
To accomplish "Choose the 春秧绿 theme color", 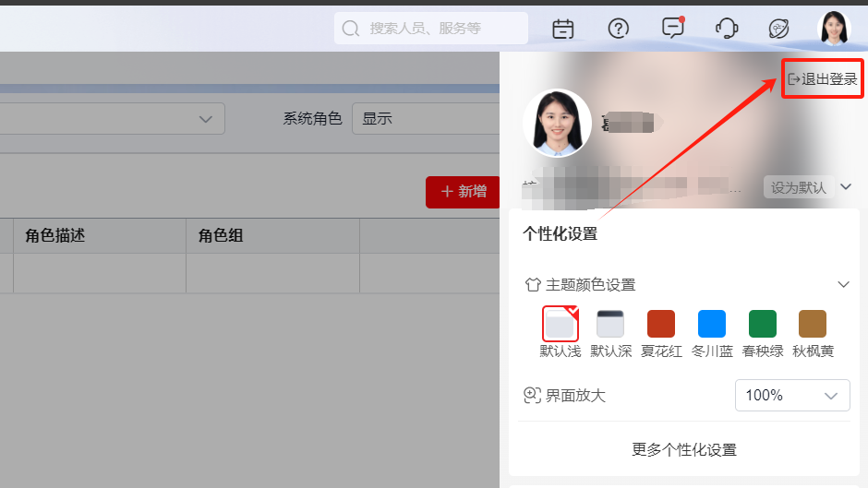I will (x=763, y=324).
